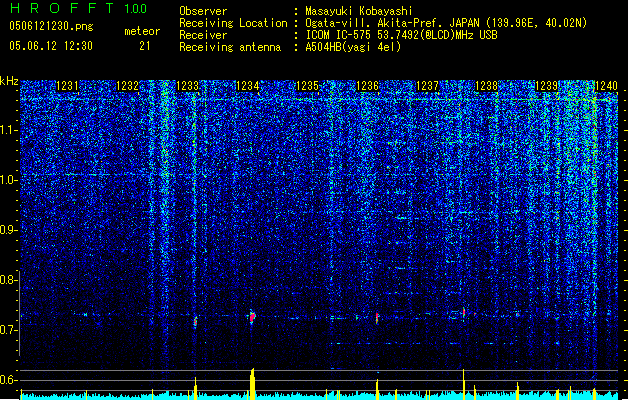Click the Ogata-vill. Akita-Pref. JAPAN location text
This screenshot has width=629, height=400.
tap(446, 23)
